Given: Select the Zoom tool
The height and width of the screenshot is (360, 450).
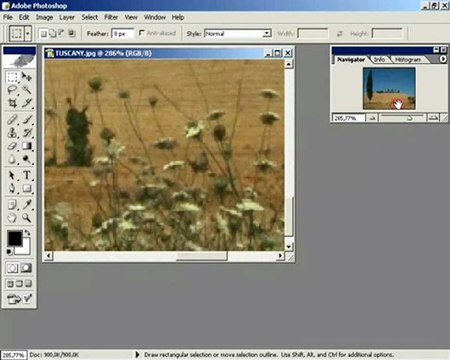Looking at the screenshot, I should pyautogui.click(x=27, y=218).
